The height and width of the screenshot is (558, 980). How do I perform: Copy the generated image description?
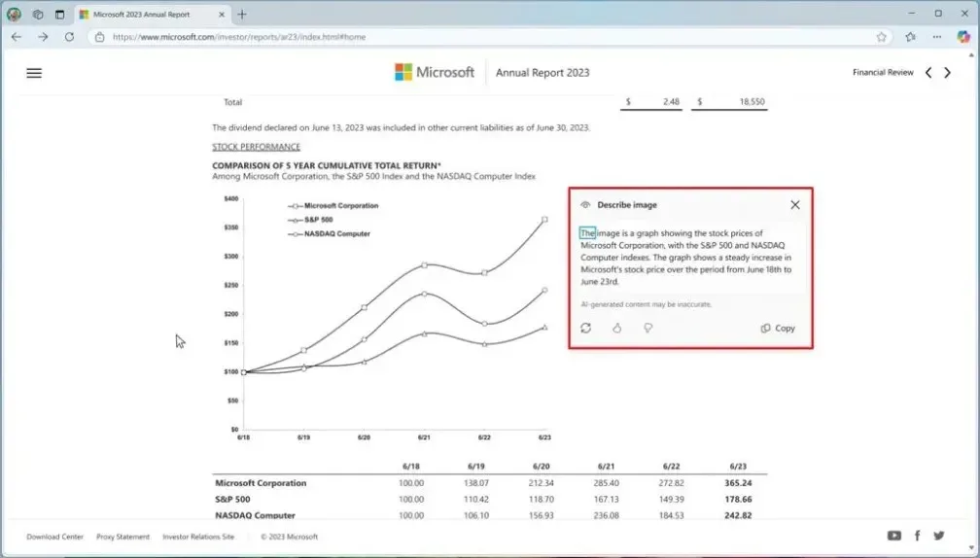(778, 329)
